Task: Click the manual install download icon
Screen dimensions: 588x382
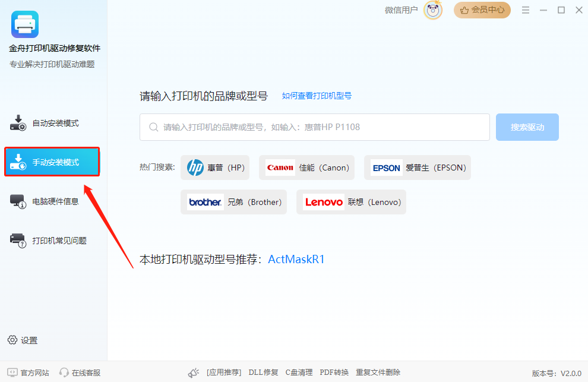Action: [x=18, y=162]
